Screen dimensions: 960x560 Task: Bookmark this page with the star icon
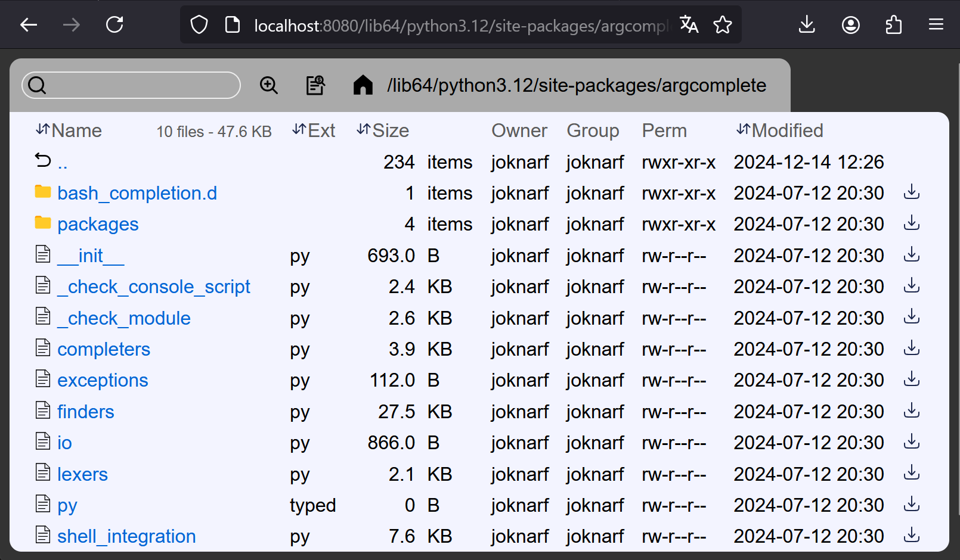[x=723, y=25]
